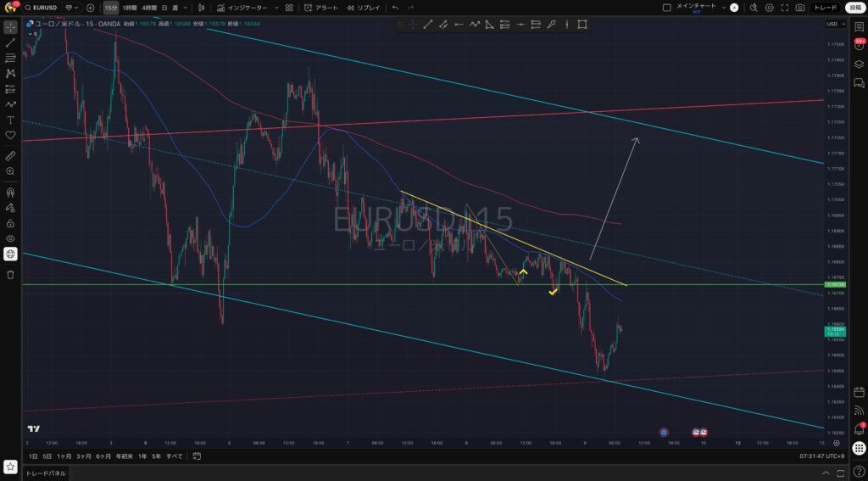This screenshot has width=868, height=481.
Task: Click the globe icon in left sidebar
Action: [10, 254]
